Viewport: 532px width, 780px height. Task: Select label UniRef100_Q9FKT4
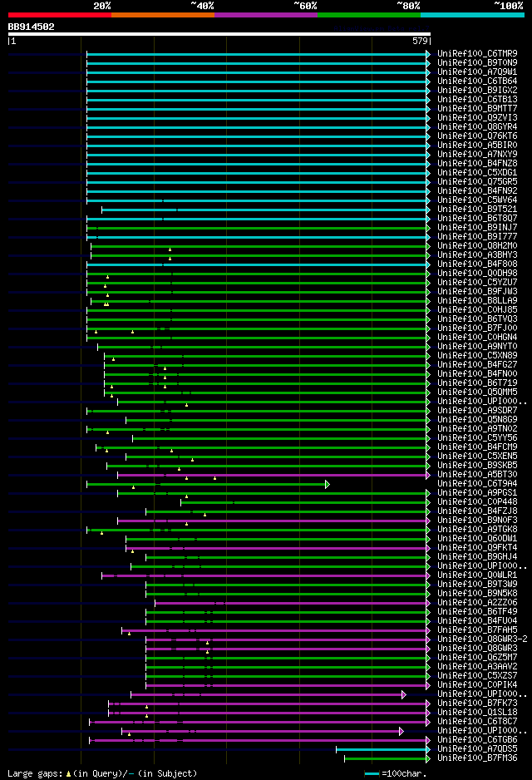pyautogui.click(x=477, y=547)
